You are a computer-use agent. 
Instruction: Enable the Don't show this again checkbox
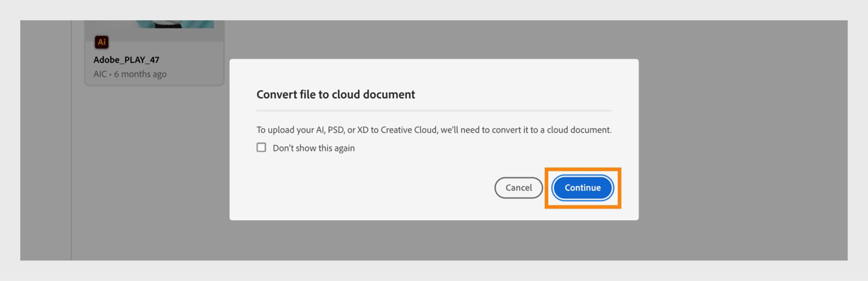click(261, 147)
